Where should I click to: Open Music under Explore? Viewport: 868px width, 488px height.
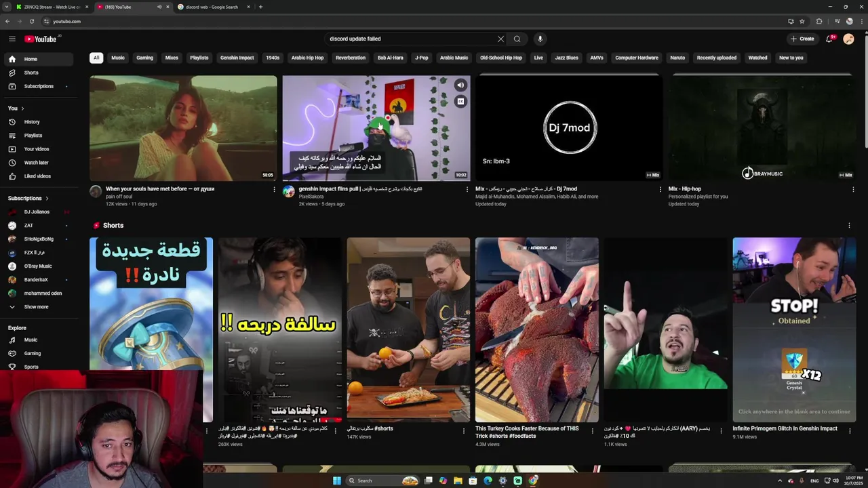(39, 340)
